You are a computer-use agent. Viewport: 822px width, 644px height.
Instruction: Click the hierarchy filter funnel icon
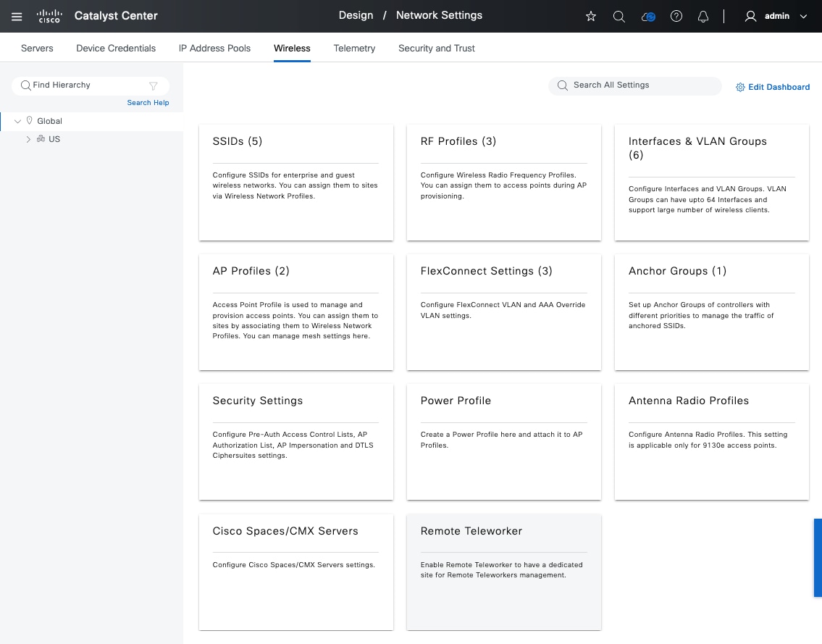tap(154, 85)
